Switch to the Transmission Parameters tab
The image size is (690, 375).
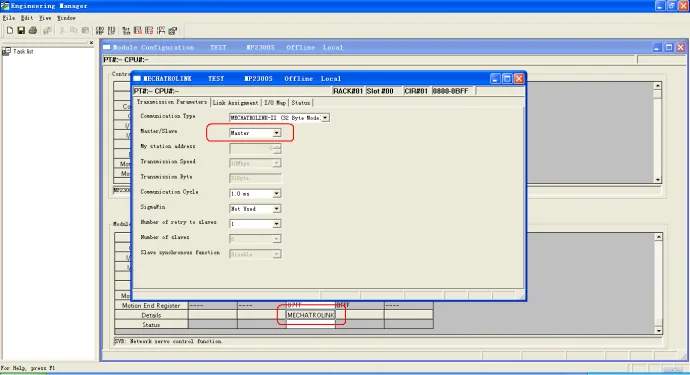(x=172, y=102)
